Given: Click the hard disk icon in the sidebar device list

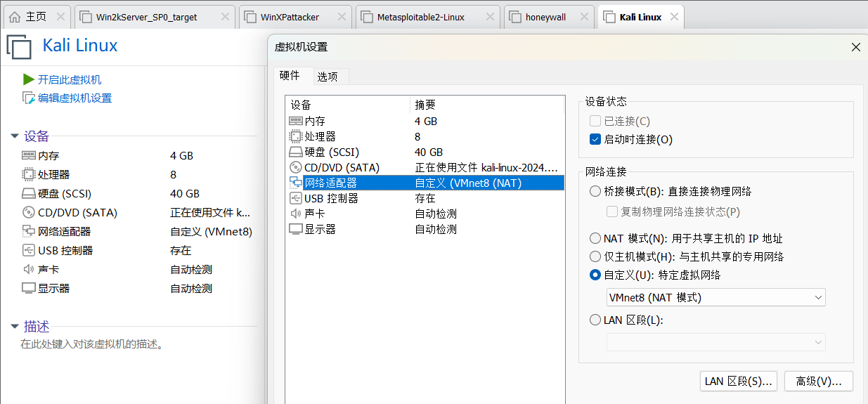Looking at the screenshot, I should (28, 194).
